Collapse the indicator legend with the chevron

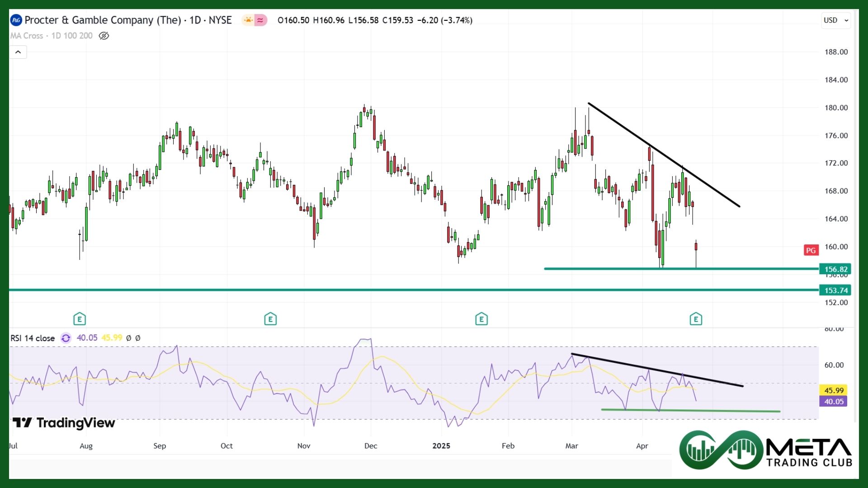[x=18, y=52]
